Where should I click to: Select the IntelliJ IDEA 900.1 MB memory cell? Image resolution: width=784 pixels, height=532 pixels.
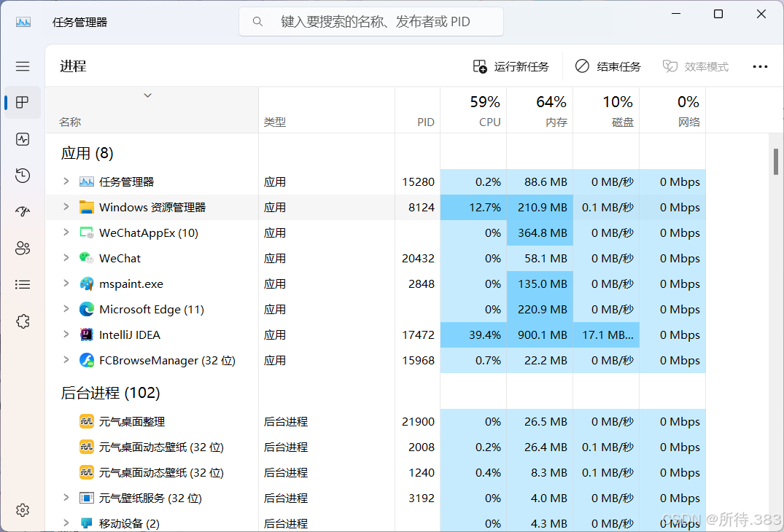[x=540, y=335]
